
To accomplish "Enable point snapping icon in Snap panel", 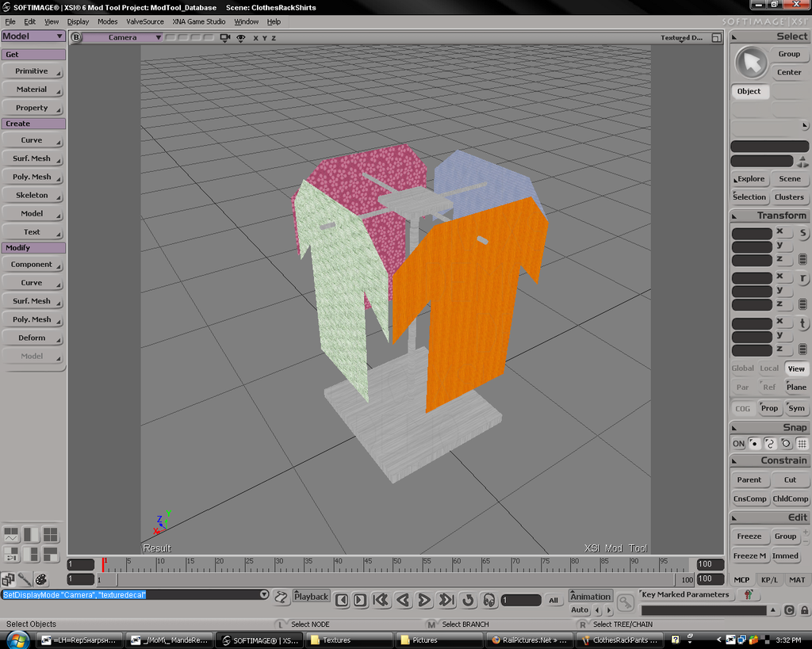I will (754, 444).
